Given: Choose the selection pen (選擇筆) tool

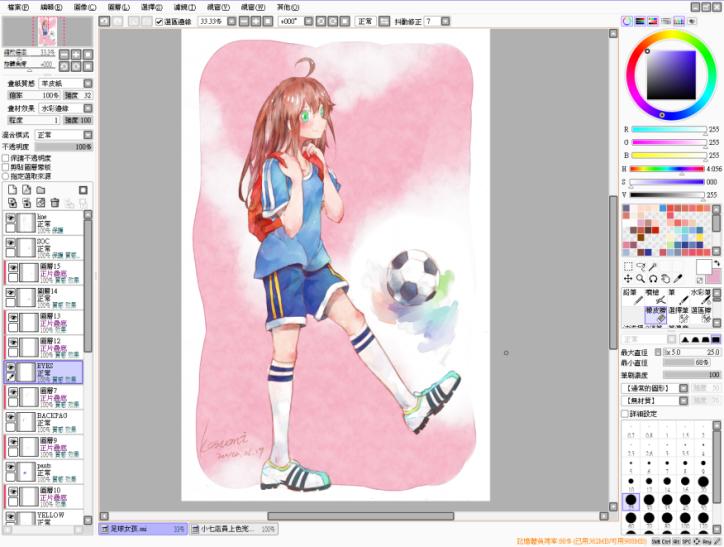Looking at the screenshot, I should click(x=678, y=314).
